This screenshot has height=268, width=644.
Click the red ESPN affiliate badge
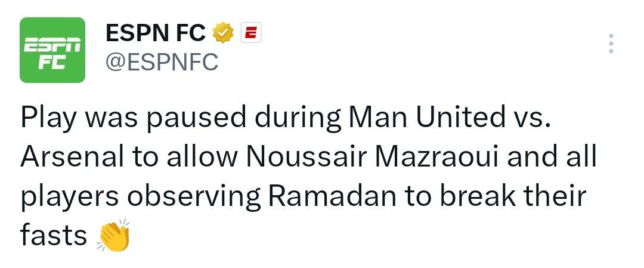click(251, 35)
